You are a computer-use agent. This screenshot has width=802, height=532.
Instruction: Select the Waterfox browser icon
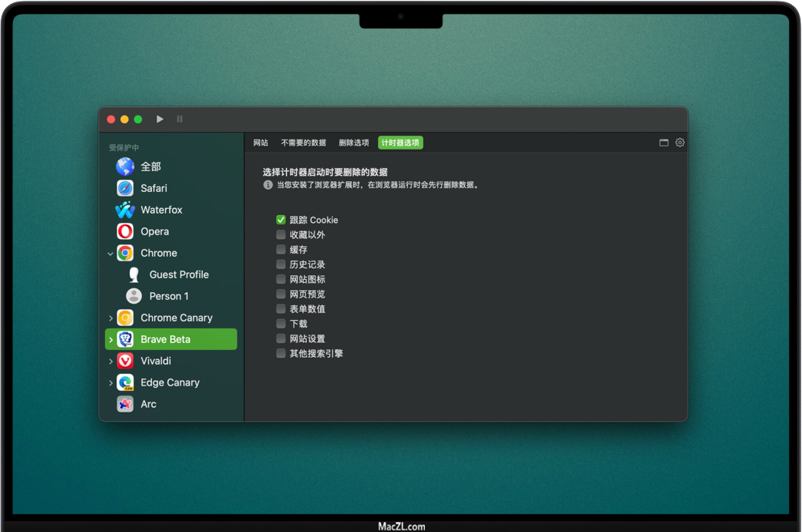coord(125,210)
